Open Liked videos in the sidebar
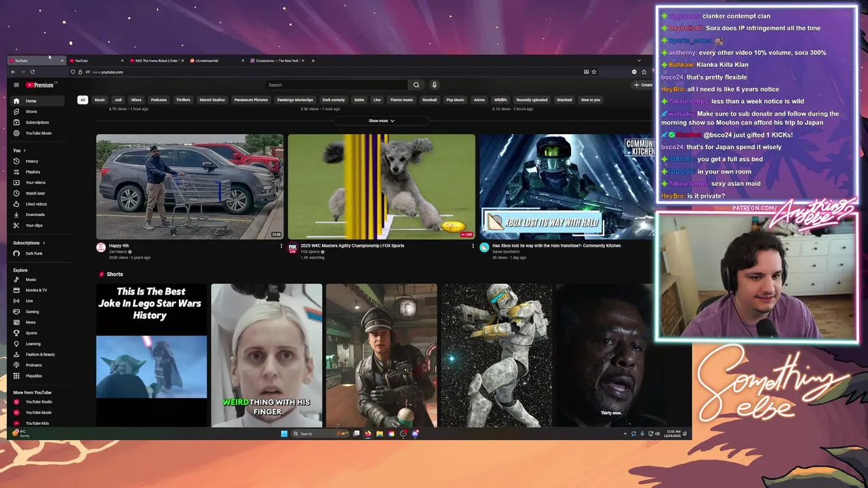The image size is (868, 488). (38, 204)
